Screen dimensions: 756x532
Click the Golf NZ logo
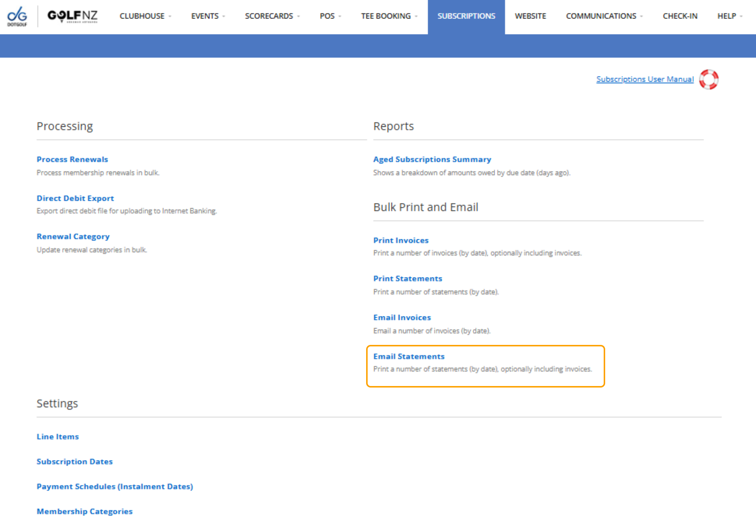tap(72, 16)
